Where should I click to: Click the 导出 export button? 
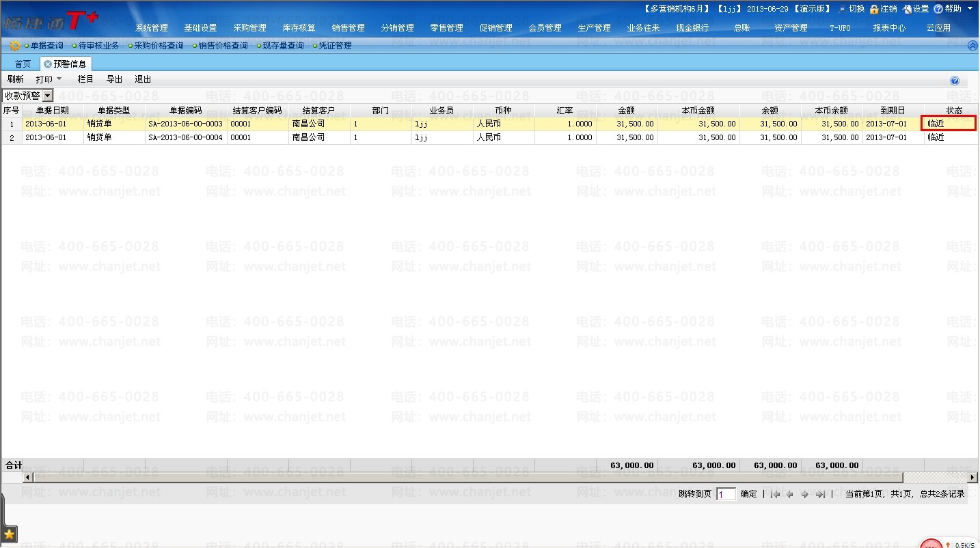tap(114, 79)
